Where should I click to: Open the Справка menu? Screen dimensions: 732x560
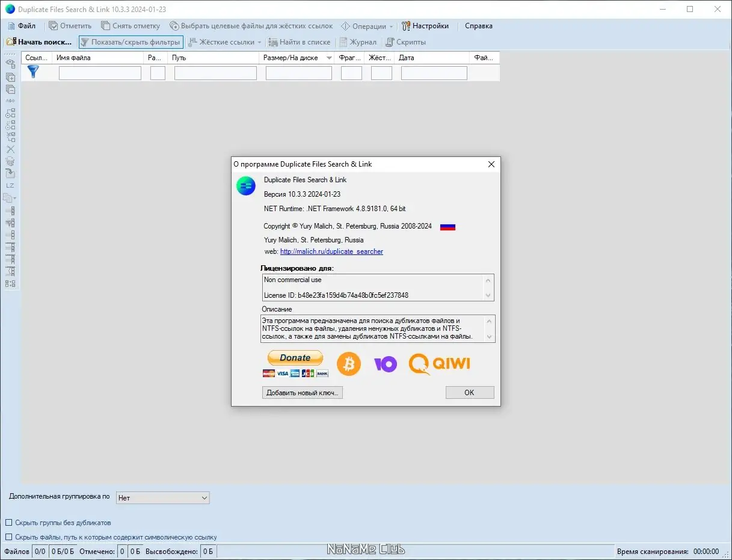tap(479, 26)
